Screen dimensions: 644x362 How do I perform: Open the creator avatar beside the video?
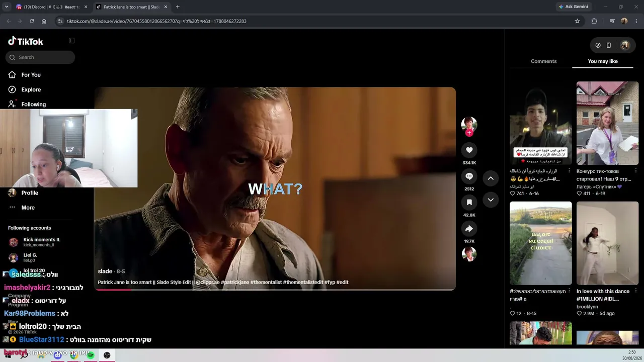click(469, 124)
